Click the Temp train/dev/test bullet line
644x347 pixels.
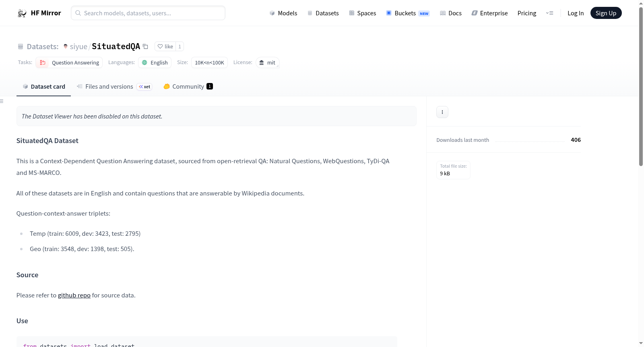85,233
